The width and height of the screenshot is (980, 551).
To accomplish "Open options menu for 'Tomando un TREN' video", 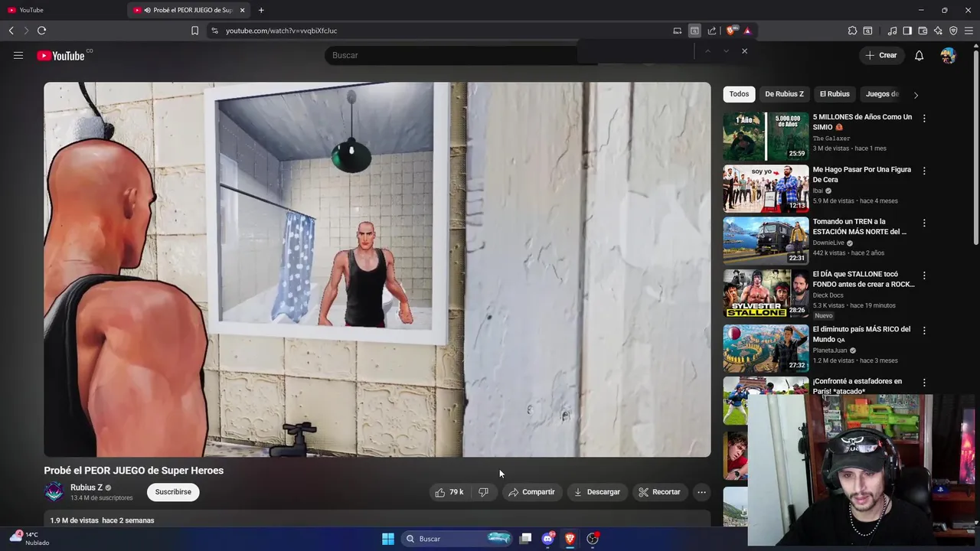I will tap(924, 223).
